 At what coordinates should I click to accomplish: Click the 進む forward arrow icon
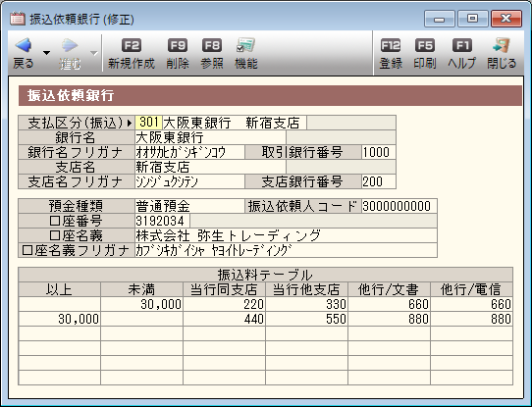(70, 45)
